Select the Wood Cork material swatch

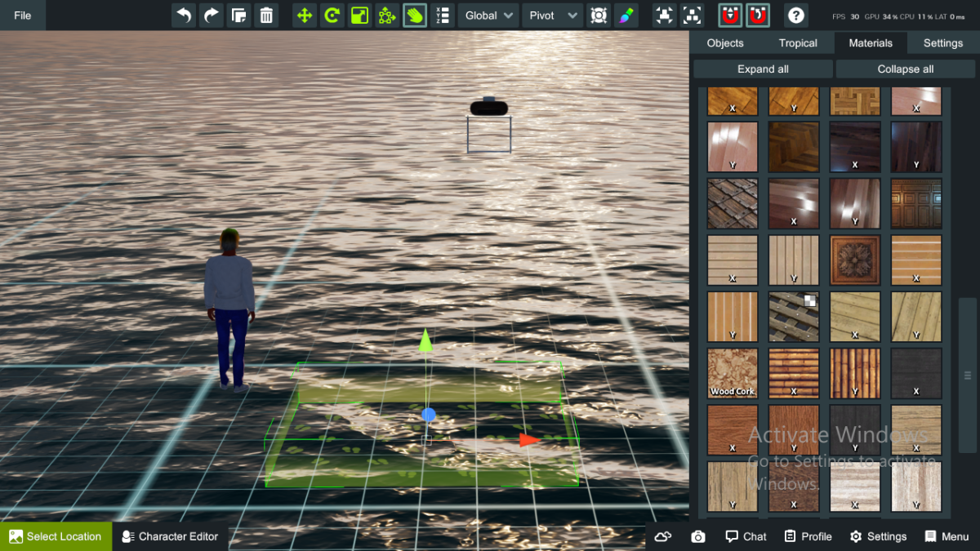tap(733, 373)
